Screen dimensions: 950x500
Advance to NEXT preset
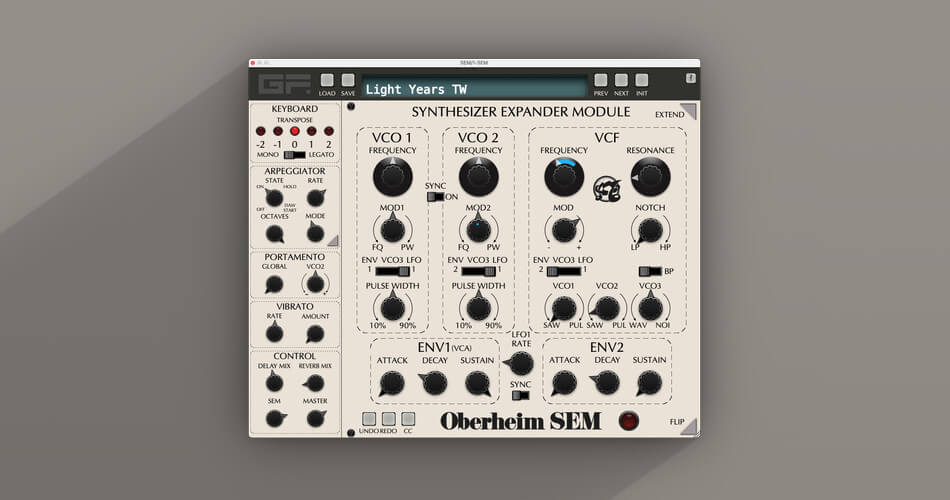621,80
